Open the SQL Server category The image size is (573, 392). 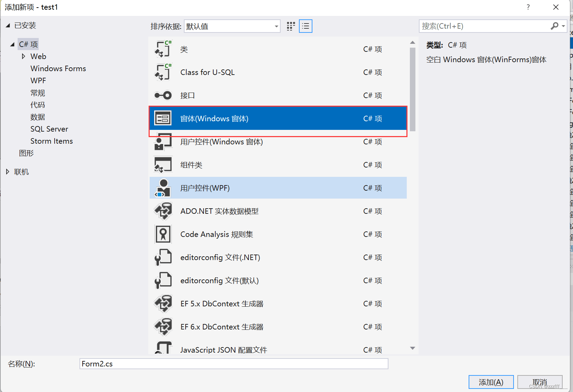[x=49, y=129]
